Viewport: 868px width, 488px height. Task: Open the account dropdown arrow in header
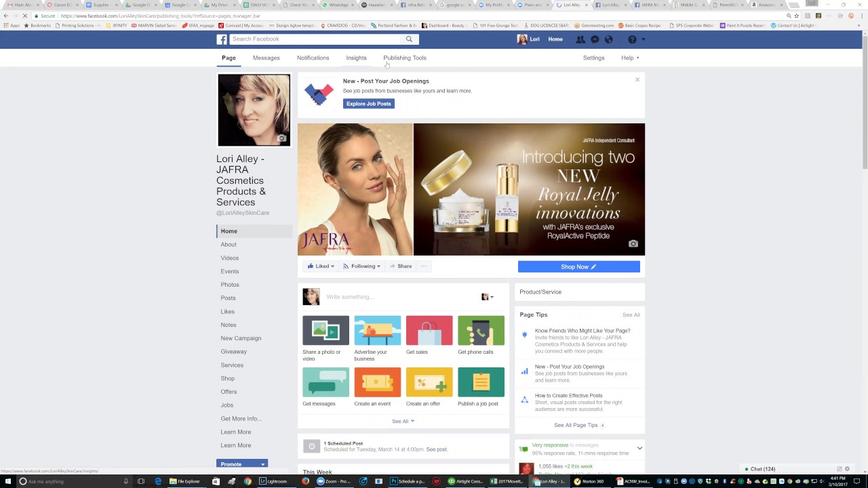click(x=644, y=39)
